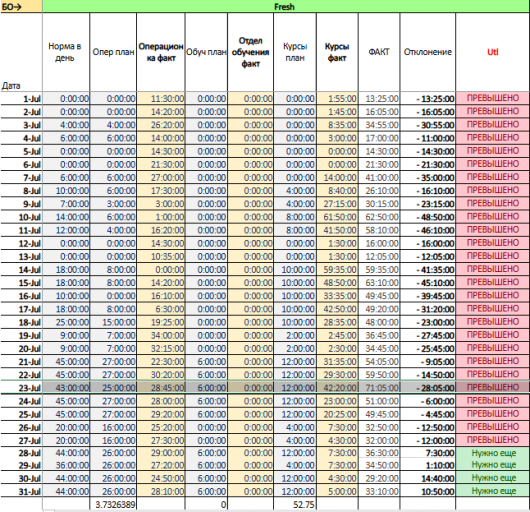Click Отклонение -48:50:00 on 10-Jul
Screen dimensions: 530x512
tap(428, 217)
